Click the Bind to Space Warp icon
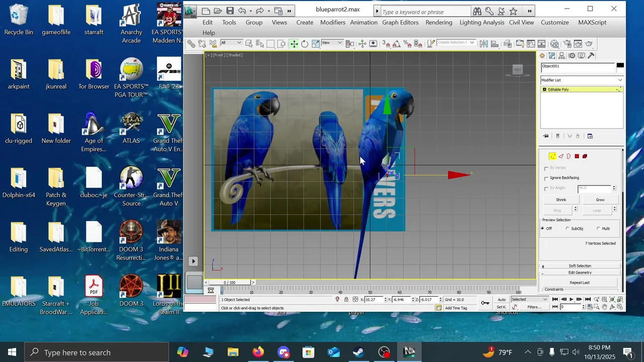The height and width of the screenshot is (362, 644). pos(213,44)
